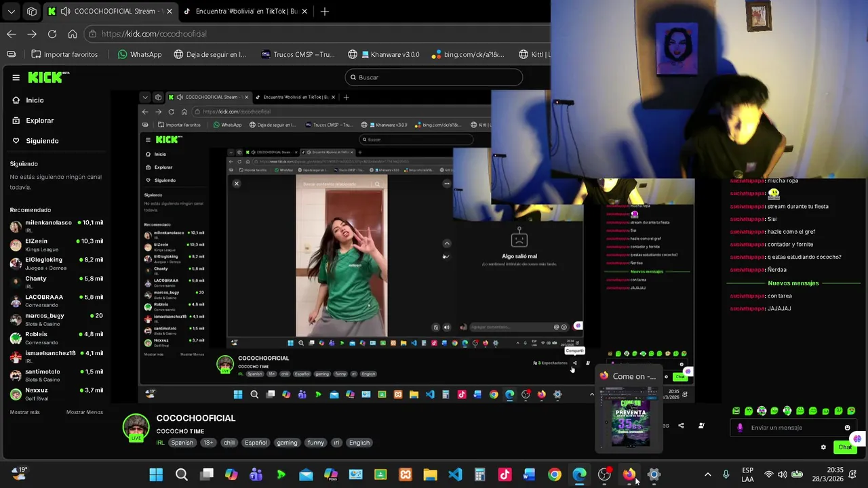
Task: Mute the COCOCHOOFICIAL Stream tab audio
Action: 65,12
